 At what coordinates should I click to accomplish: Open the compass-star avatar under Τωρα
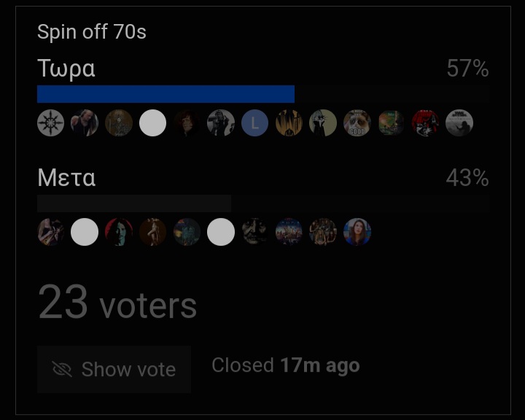51,123
